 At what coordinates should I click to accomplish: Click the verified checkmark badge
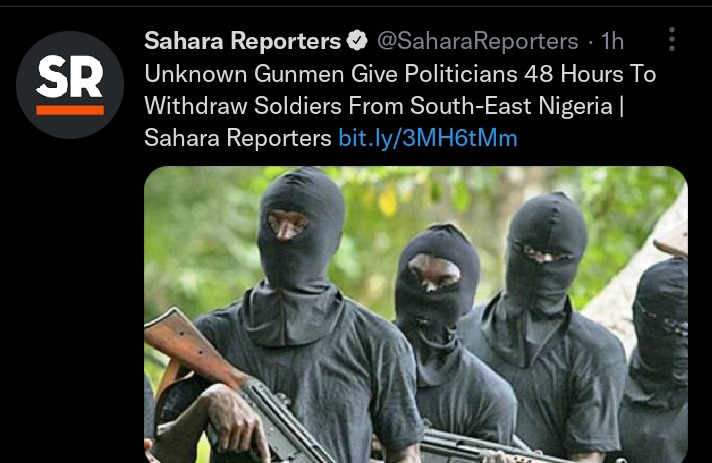tap(357, 41)
